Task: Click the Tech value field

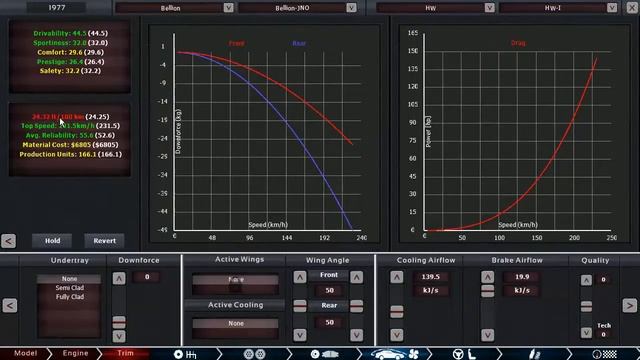Action: (603, 334)
